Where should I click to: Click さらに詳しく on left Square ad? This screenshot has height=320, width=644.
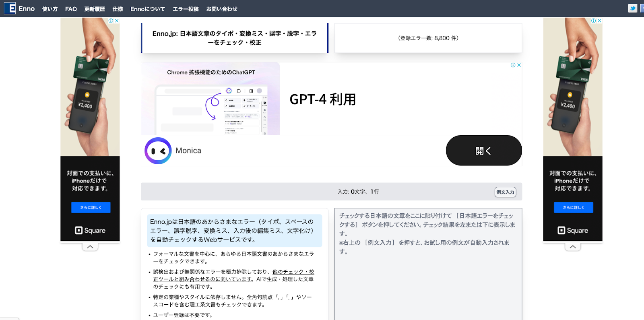point(91,207)
